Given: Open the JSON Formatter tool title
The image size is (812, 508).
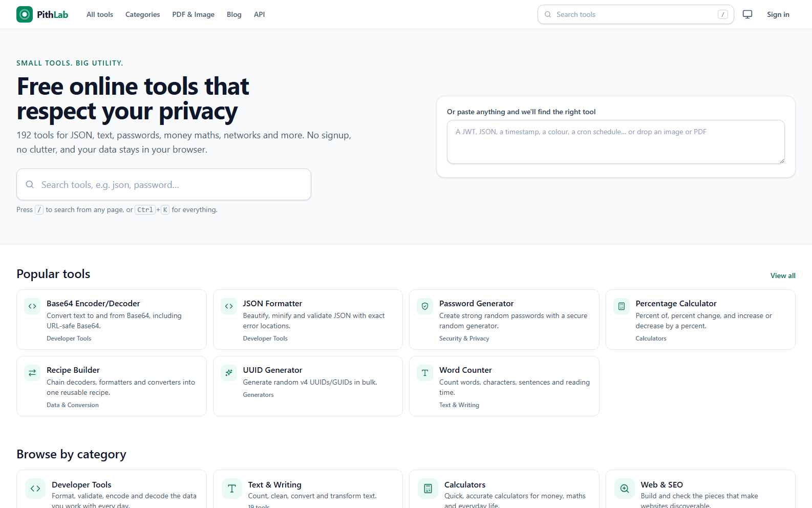Looking at the screenshot, I should [x=272, y=304].
